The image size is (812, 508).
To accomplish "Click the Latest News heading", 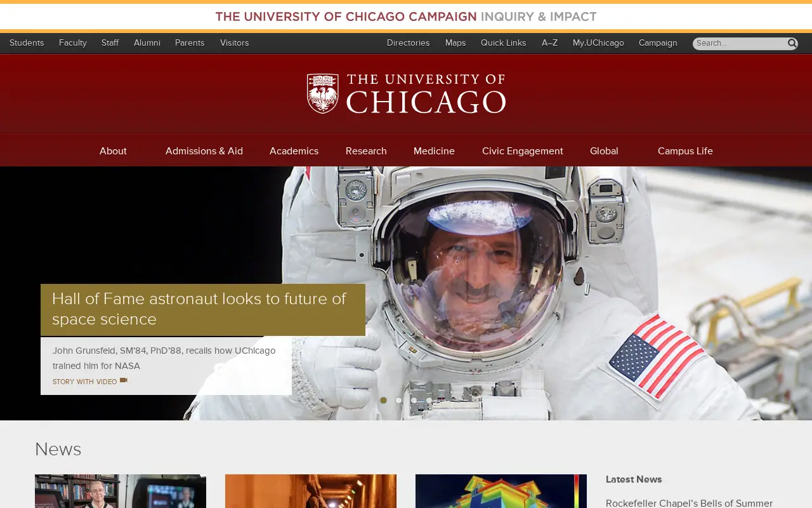I will point(634,479).
